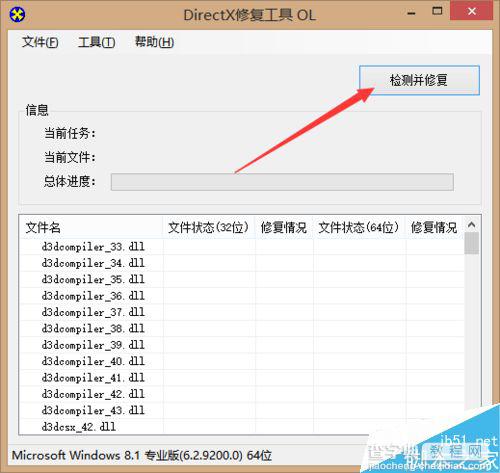Select d3dcompiler_41.dll in the list
Screen dimensions: 500x473
(93, 378)
